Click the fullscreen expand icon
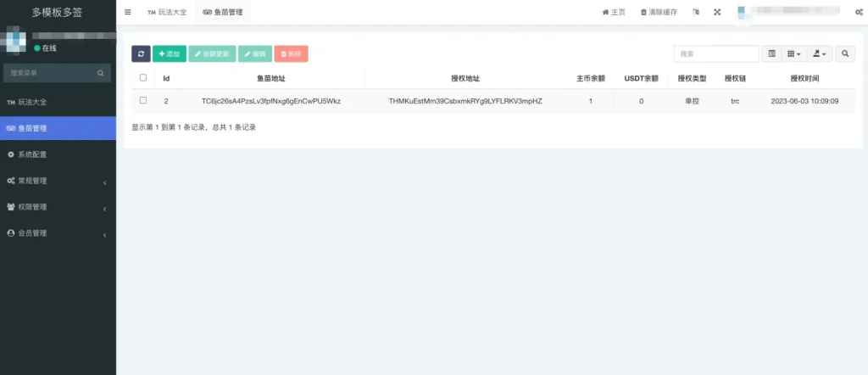 (717, 12)
